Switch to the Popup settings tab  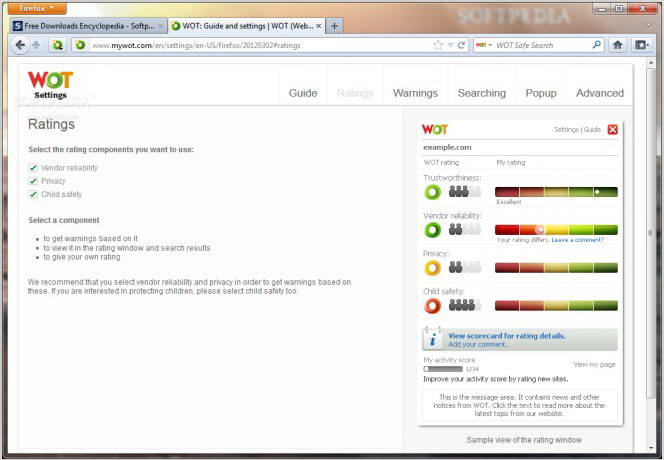tap(541, 93)
